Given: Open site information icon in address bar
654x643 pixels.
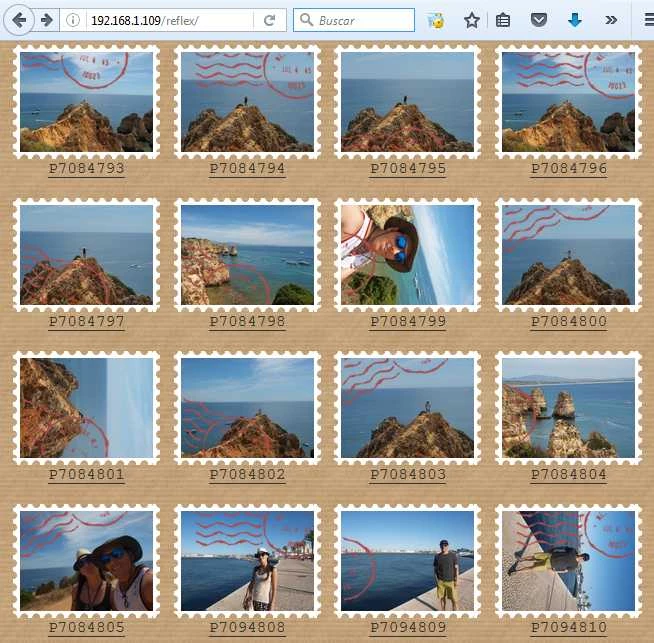Looking at the screenshot, I should pyautogui.click(x=73, y=20).
